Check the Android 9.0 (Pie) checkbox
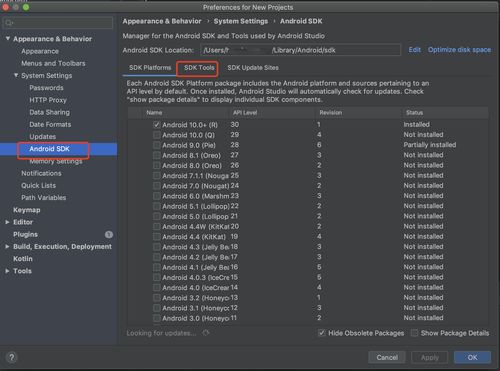500x371 pixels. tap(156, 145)
